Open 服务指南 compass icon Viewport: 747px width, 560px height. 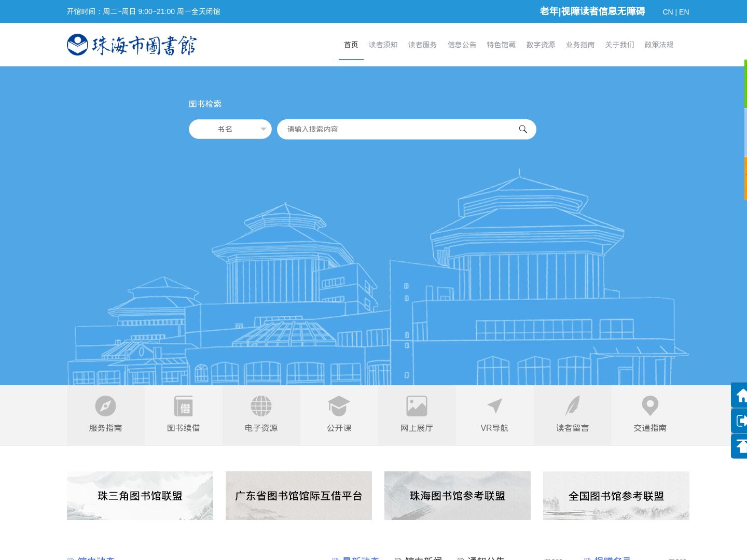click(x=105, y=406)
